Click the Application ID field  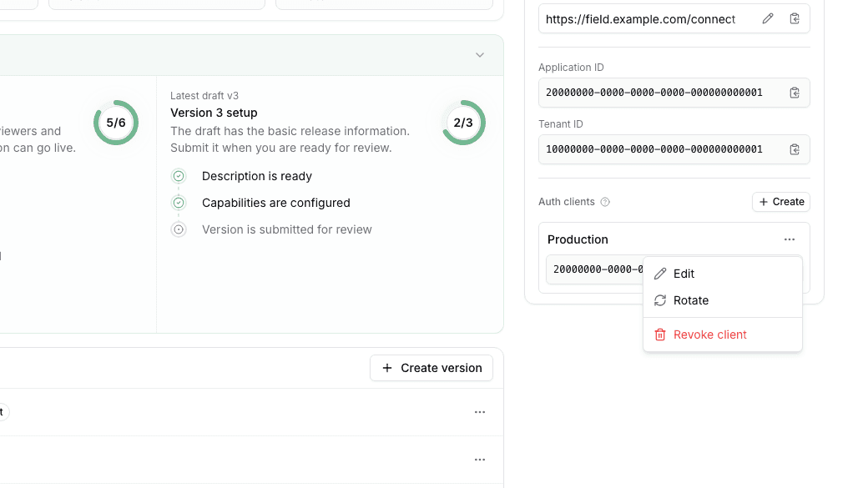(674, 93)
